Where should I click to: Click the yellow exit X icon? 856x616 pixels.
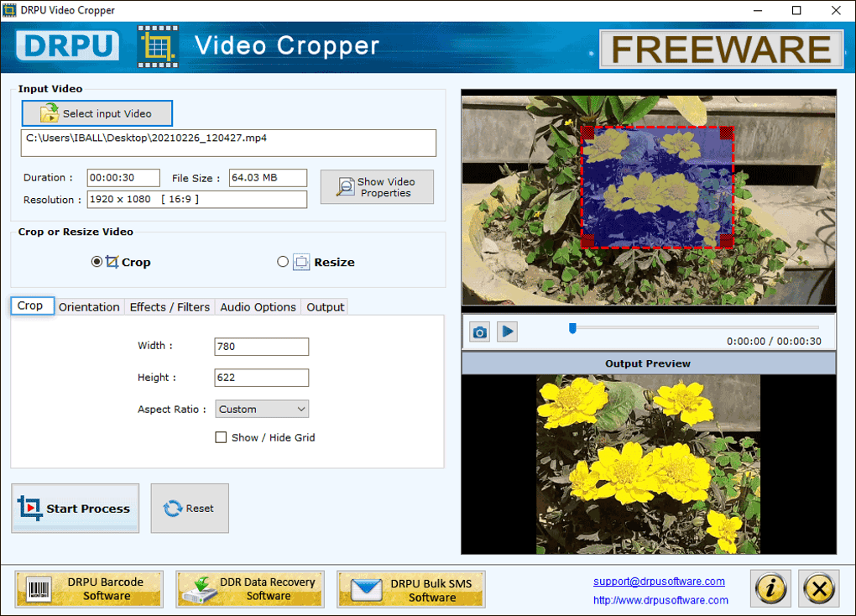coord(819,588)
